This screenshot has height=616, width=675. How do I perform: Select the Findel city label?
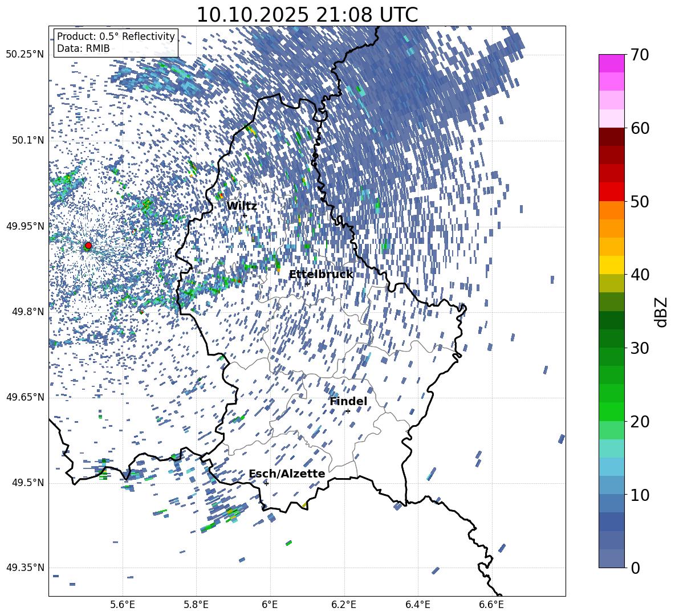coord(348,402)
